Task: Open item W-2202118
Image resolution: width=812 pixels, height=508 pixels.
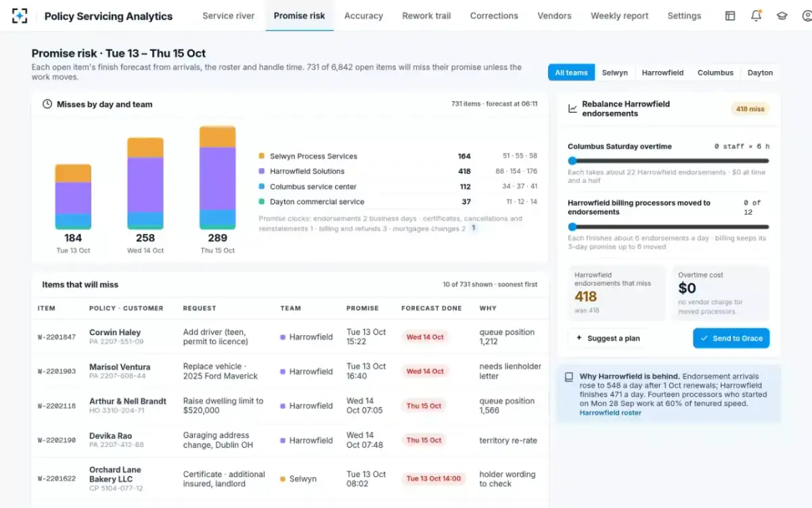Action: point(56,406)
